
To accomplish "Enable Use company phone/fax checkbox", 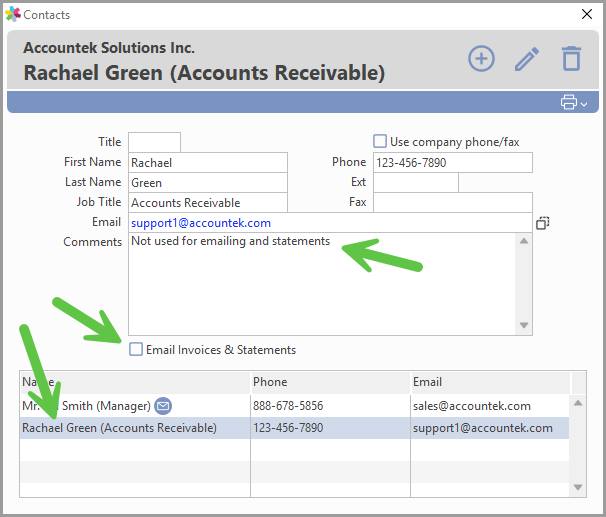I will [x=380, y=141].
